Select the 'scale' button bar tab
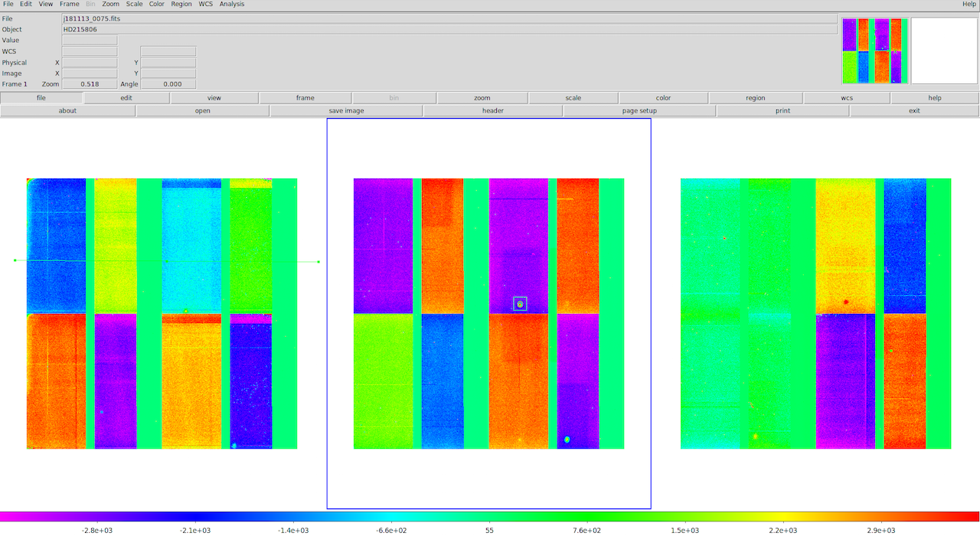This screenshot has width=980, height=536. (573, 98)
